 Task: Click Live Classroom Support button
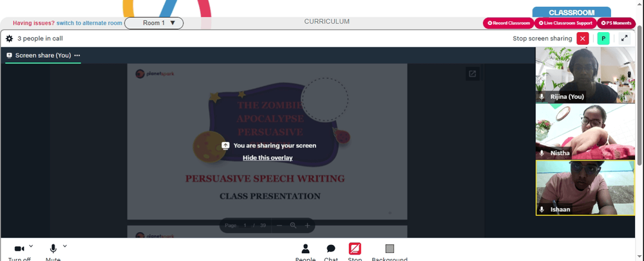pos(565,23)
